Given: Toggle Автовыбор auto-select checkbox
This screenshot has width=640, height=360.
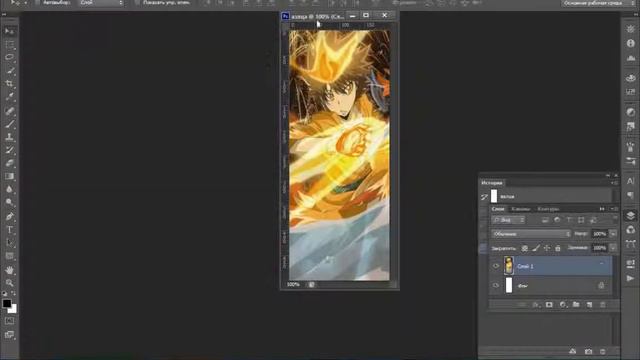Looking at the screenshot, I should tap(37, 2).
